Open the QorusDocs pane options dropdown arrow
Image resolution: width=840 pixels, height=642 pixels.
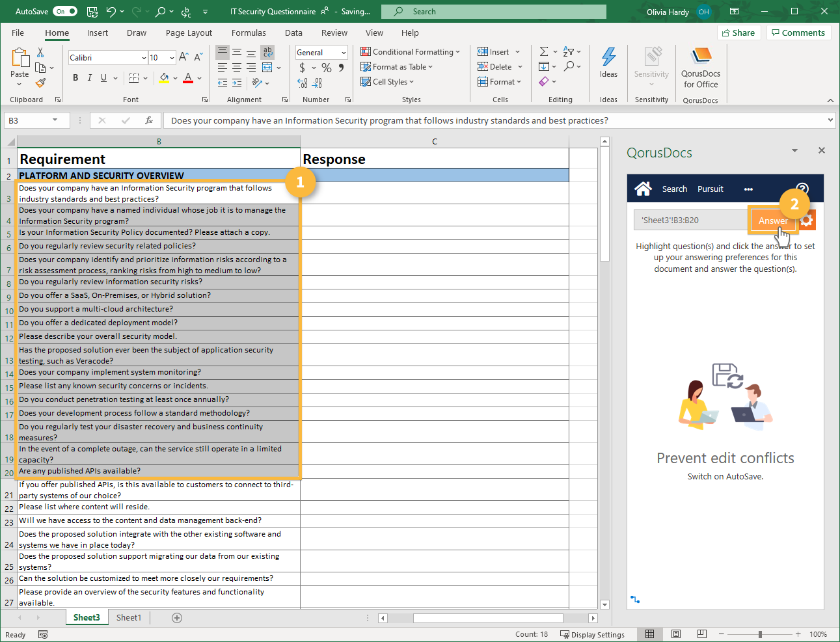point(794,151)
